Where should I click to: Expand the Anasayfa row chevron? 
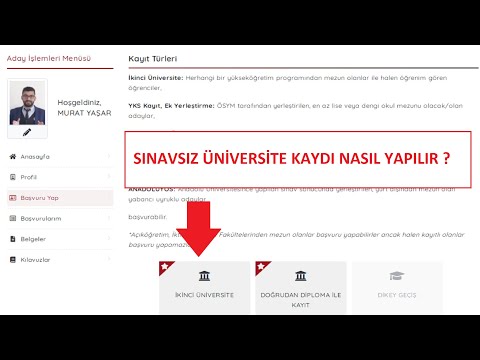109,156
